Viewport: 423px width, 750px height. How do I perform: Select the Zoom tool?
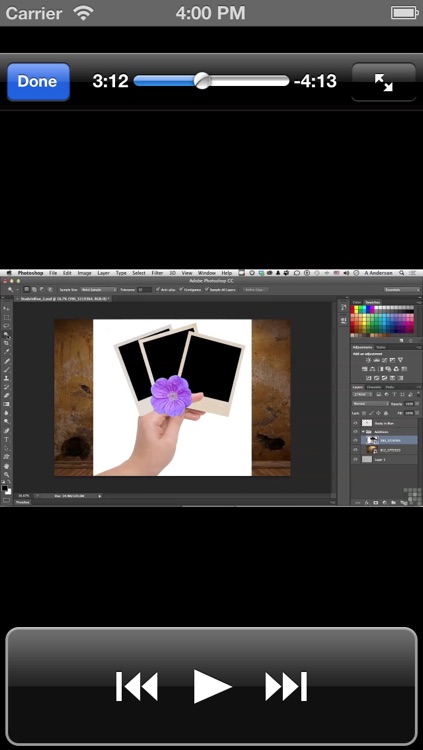(6, 474)
